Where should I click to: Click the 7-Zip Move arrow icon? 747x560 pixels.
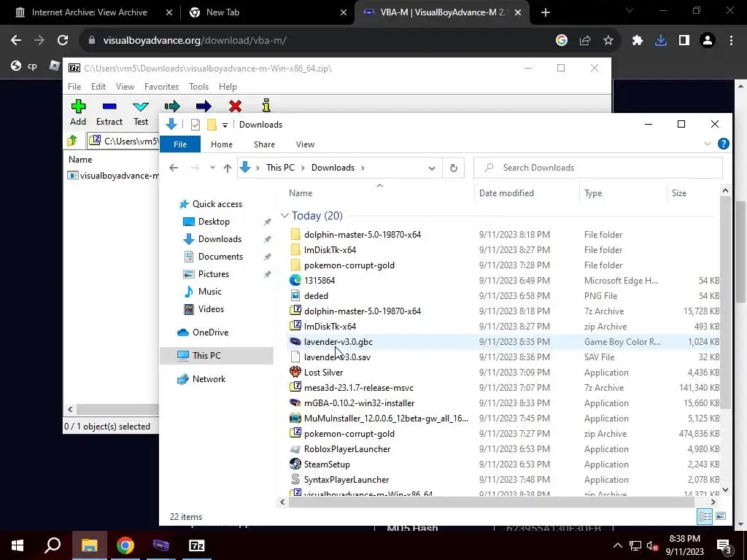point(204,106)
